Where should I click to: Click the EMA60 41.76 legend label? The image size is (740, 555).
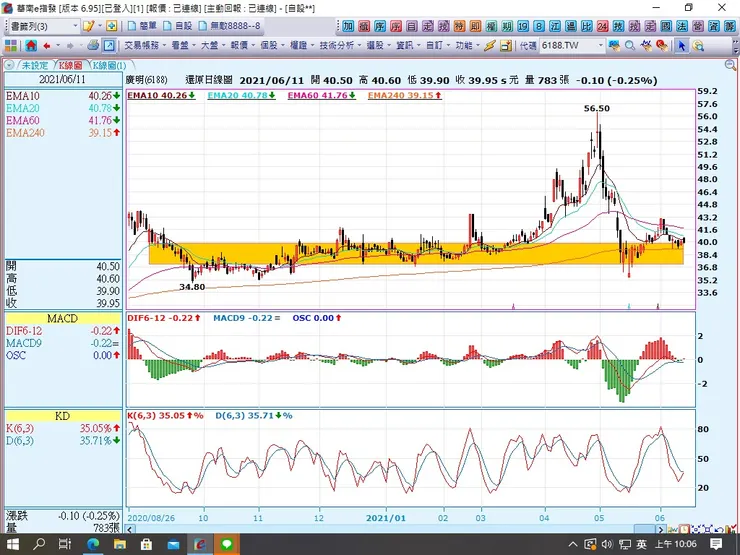(321, 95)
